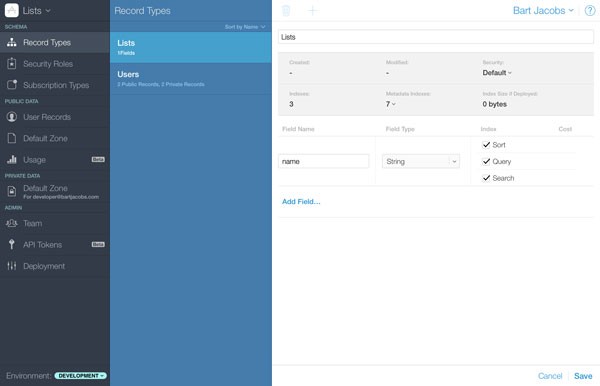Image resolution: width=600 pixels, height=386 pixels.
Task: Open the Public Data Default Zone
Action: tap(55, 138)
